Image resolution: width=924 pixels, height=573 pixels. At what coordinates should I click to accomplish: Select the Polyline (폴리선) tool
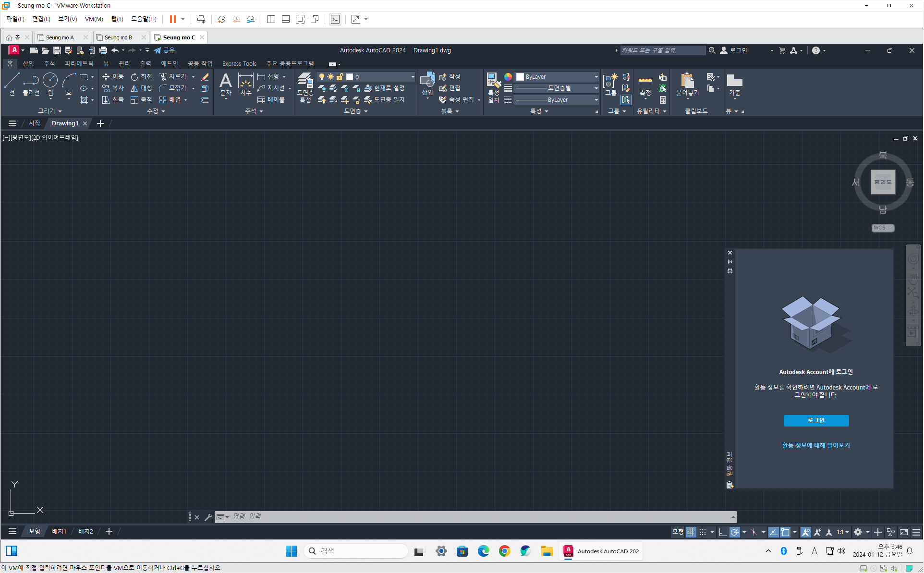(x=31, y=84)
